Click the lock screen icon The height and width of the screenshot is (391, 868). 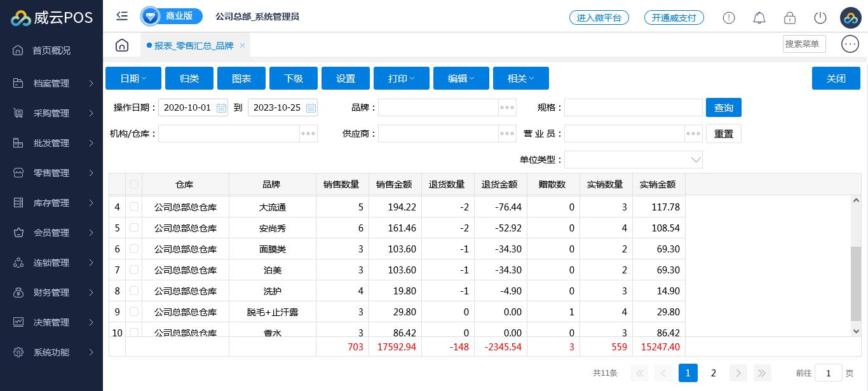(x=789, y=18)
